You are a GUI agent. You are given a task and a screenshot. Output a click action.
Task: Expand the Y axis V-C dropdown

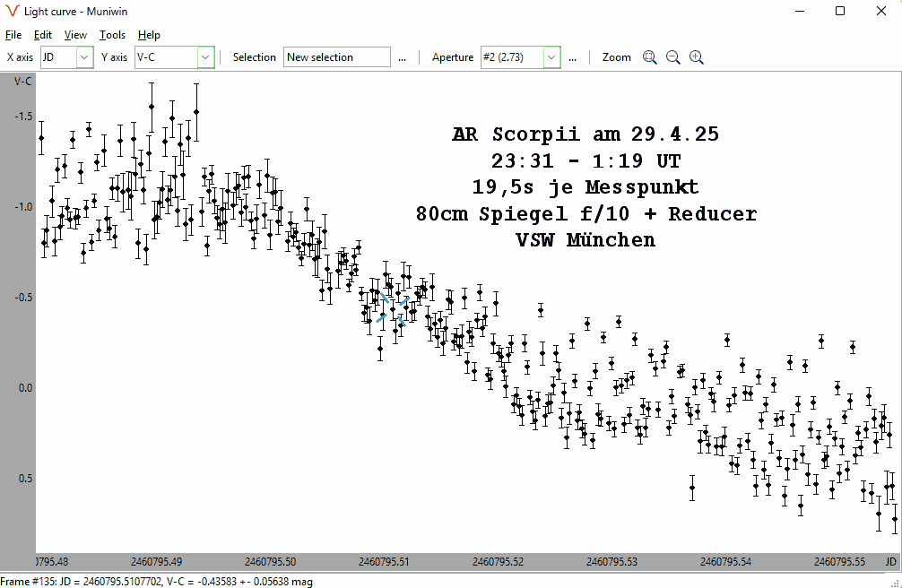(205, 57)
